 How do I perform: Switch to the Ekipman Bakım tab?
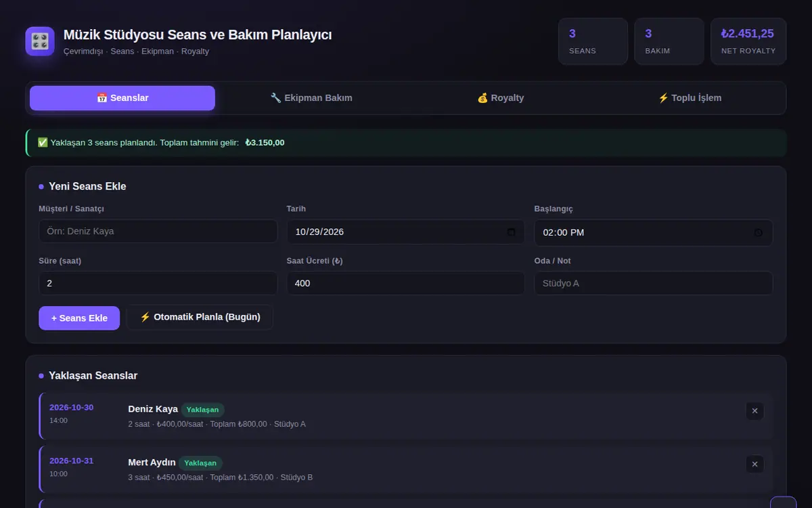311,98
